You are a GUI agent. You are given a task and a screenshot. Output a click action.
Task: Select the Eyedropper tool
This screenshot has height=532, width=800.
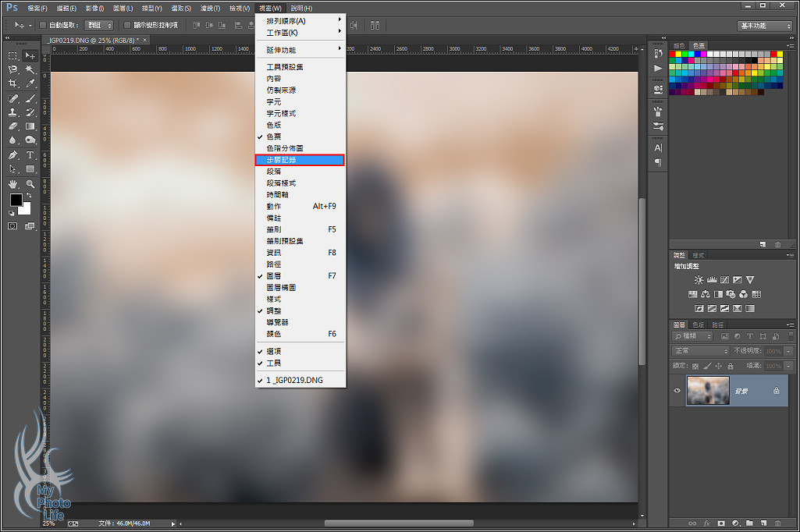(x=30, y=83)
